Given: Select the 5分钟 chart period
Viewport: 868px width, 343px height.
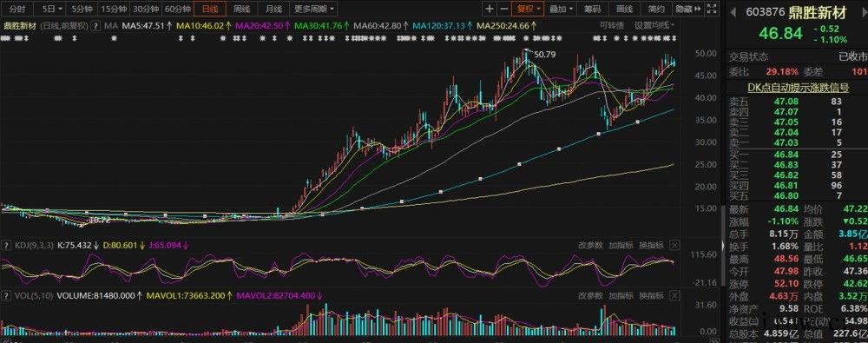Looking at the screenshot, I should click(x=82, y=9).
